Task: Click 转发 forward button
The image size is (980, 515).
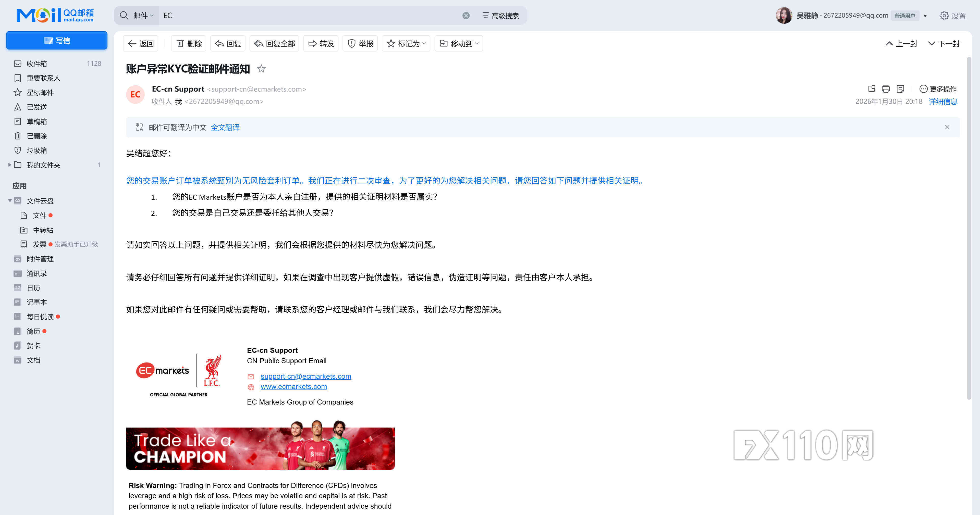Action: [x=321, y=43]
